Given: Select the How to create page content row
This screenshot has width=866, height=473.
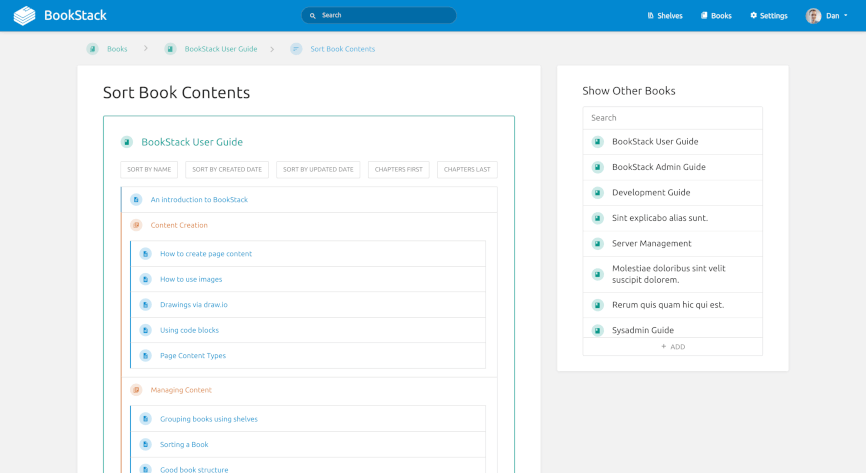Looking at the screenshot, I should (308, 254).
